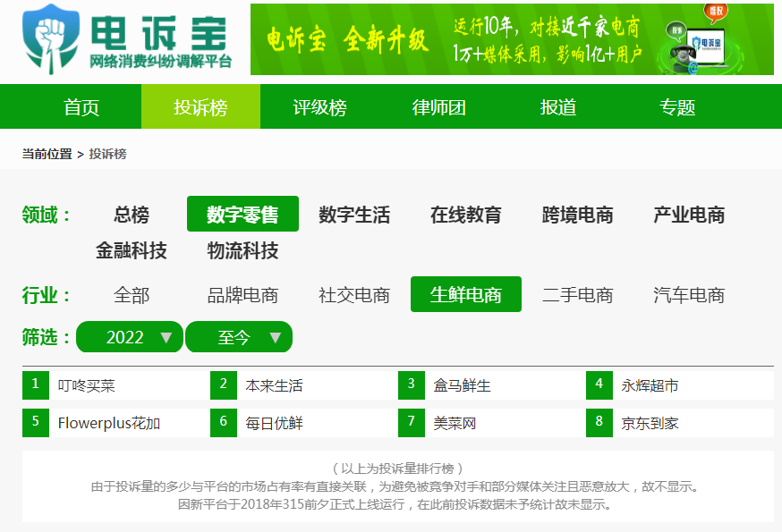Open the 评级榜 nav tab
782x532 pixels.
tap(320, 106)
